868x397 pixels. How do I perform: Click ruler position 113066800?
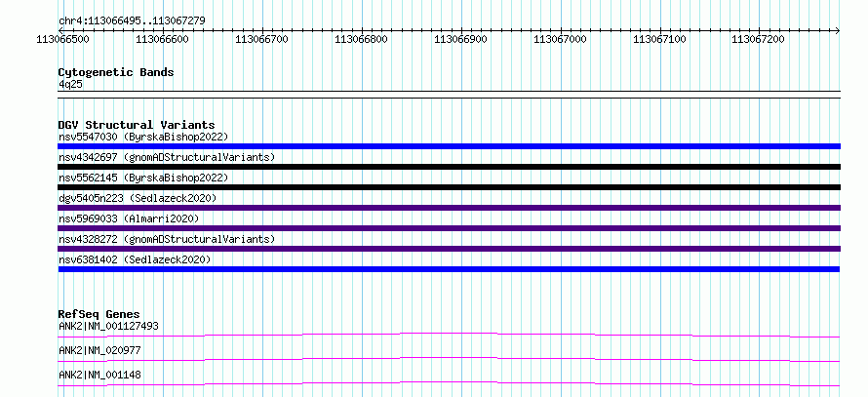361,39
